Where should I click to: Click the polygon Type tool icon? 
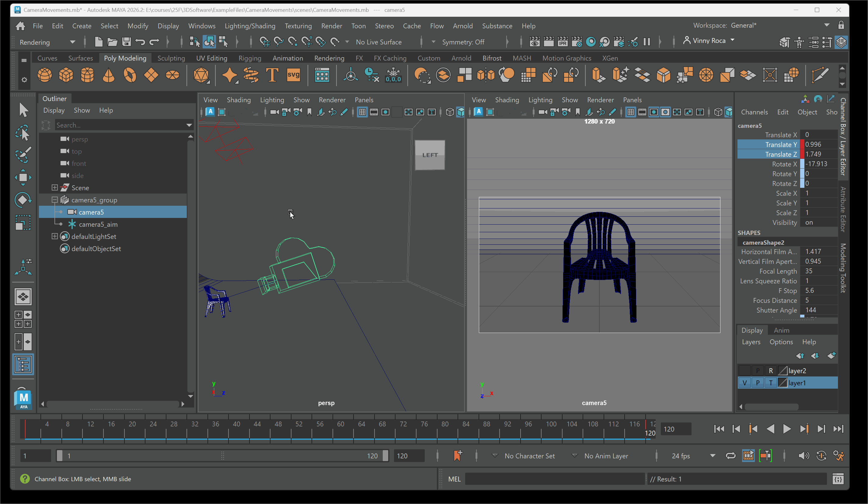(x=272, y=75)
